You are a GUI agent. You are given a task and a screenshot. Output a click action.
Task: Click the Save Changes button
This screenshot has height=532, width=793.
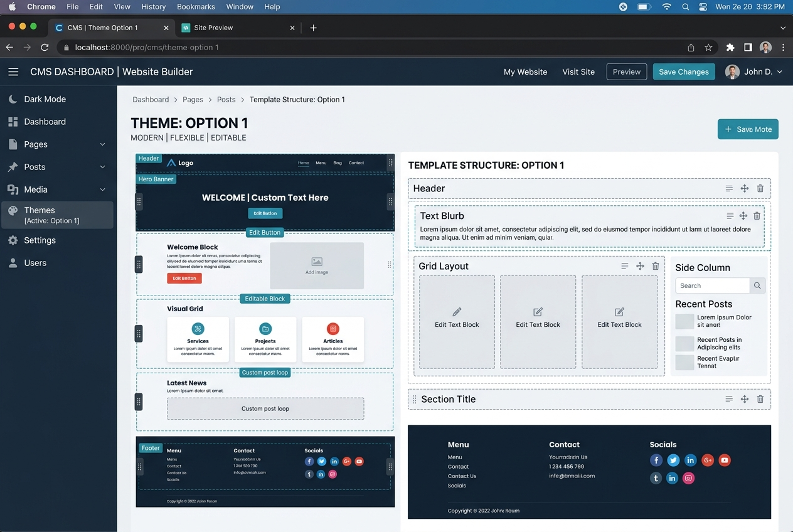684,72
